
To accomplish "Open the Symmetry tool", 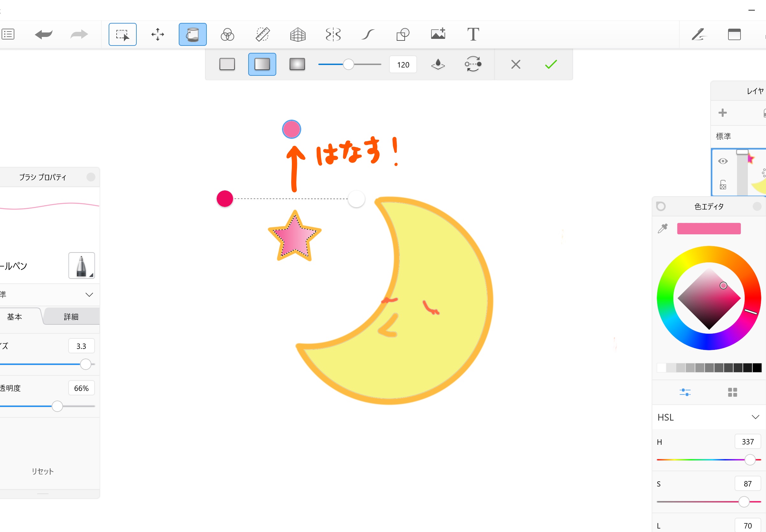I will point(333,34).
